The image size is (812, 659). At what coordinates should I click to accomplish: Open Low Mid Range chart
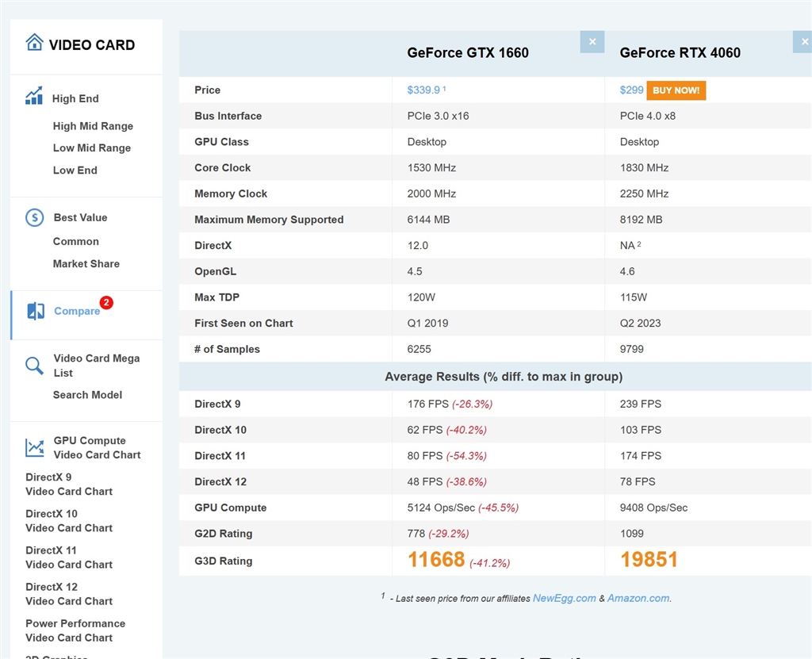click(x=92, y=148)
